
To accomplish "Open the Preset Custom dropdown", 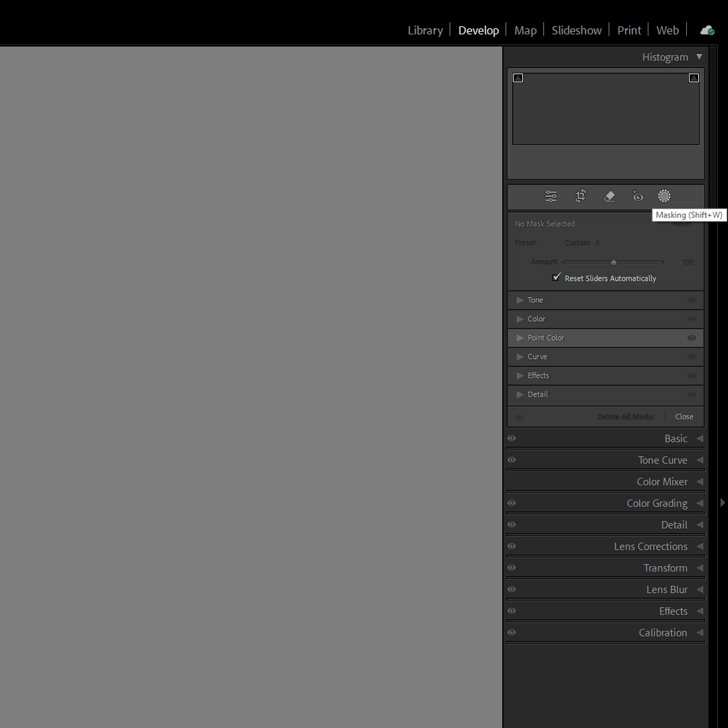I will 582,243.
